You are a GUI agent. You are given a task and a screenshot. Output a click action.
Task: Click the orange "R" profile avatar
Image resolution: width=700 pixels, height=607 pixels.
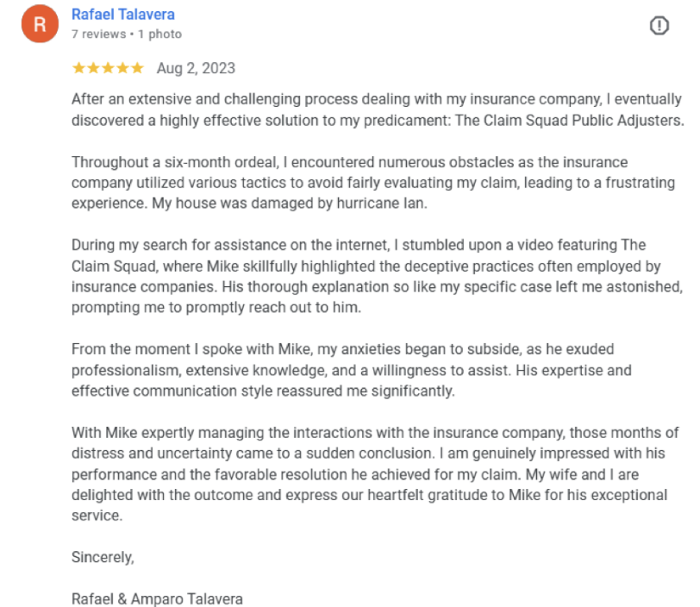click(x=40, y=24)
